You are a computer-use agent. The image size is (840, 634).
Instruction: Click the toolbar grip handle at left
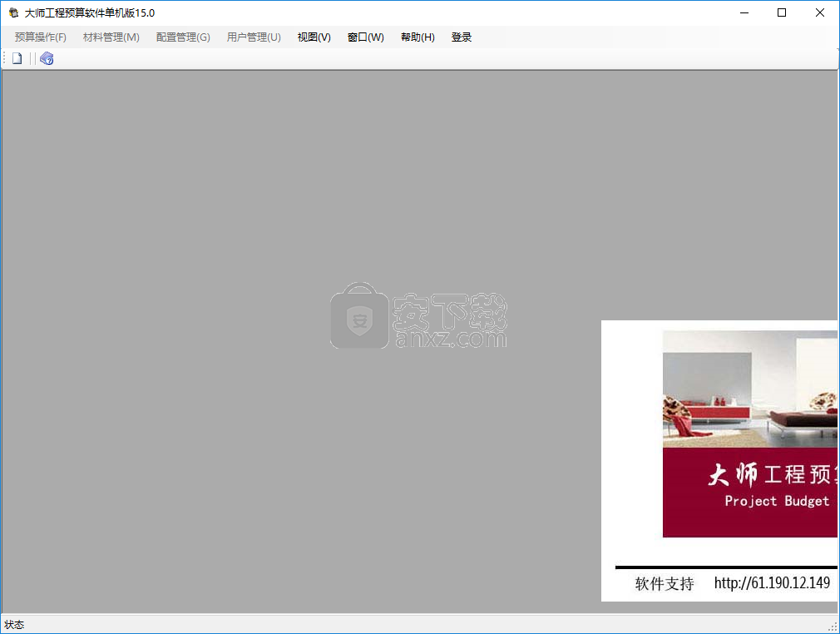pos(4,58)
